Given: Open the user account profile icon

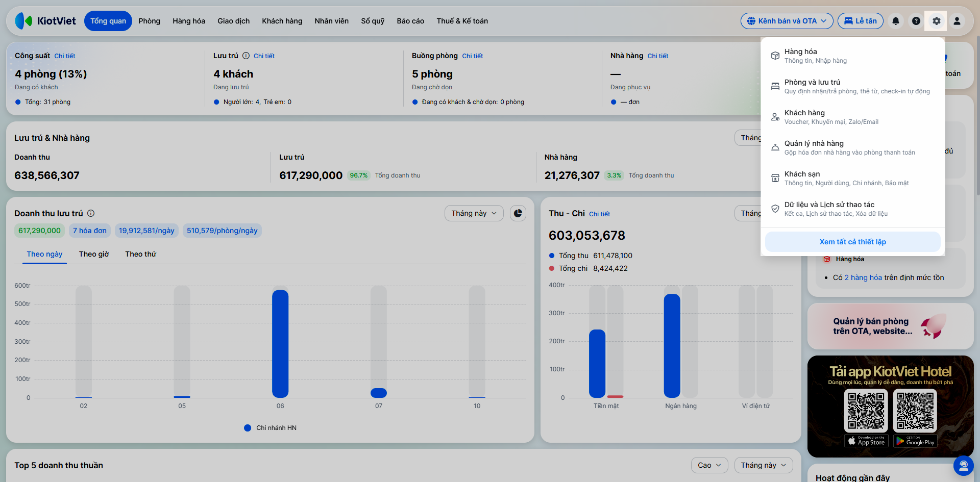Looking at the screenshot, I should (957, 21).
